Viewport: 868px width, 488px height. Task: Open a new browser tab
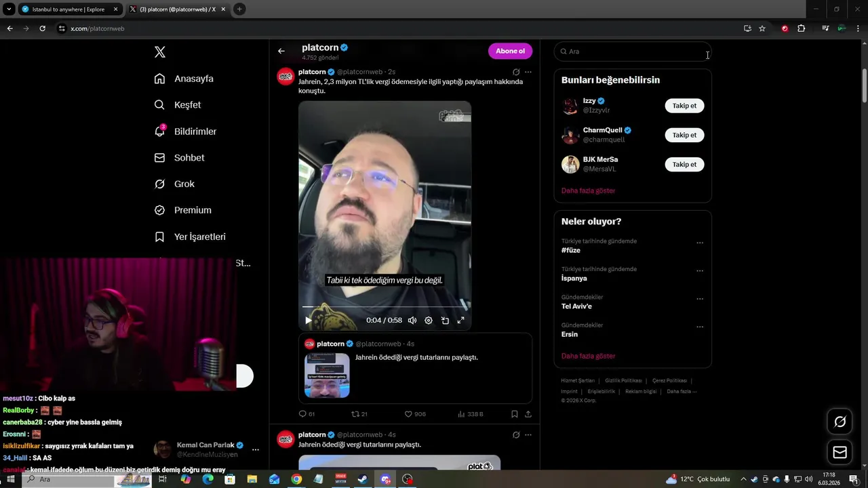239,9
